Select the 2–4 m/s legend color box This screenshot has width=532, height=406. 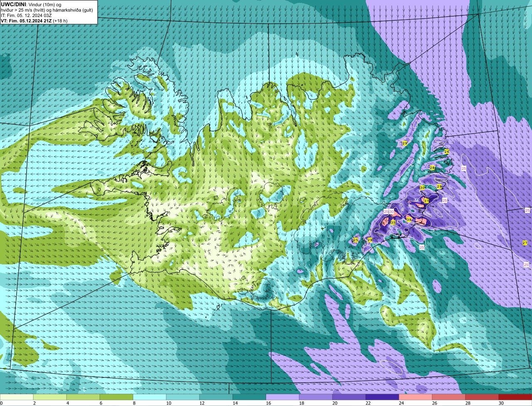50,397
